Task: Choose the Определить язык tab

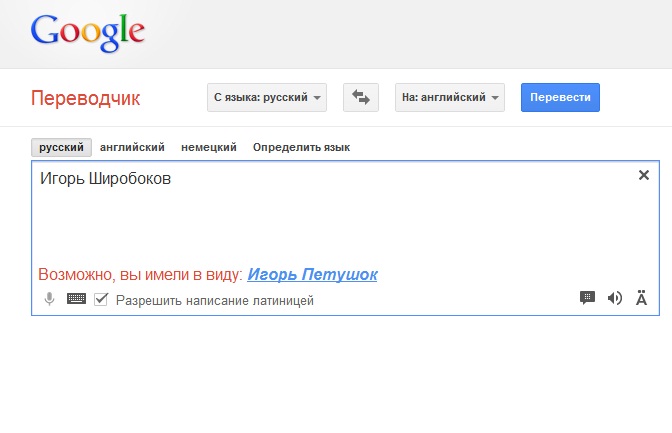Action: tap(301, 147)
